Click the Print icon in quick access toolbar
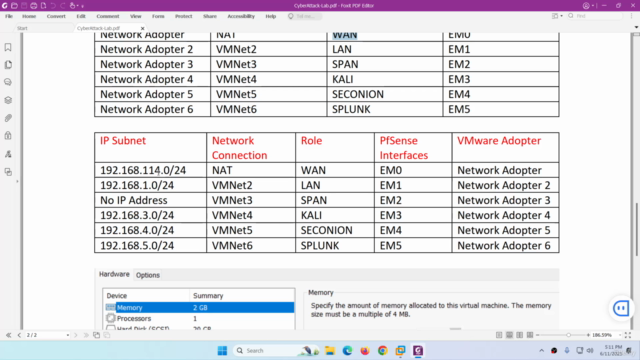This screenshot has width=640, height=360. point(34,6)
